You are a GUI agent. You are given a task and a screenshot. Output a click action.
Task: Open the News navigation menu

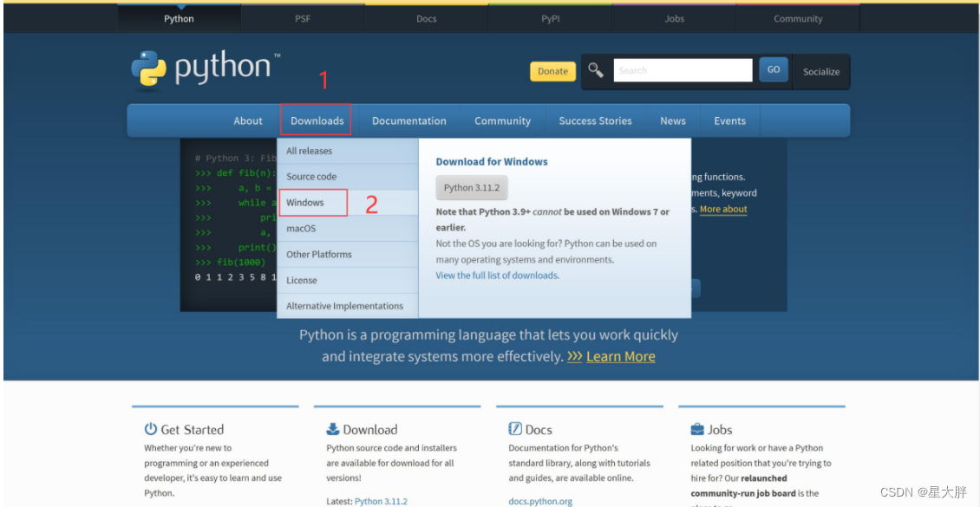coord(673,120)
